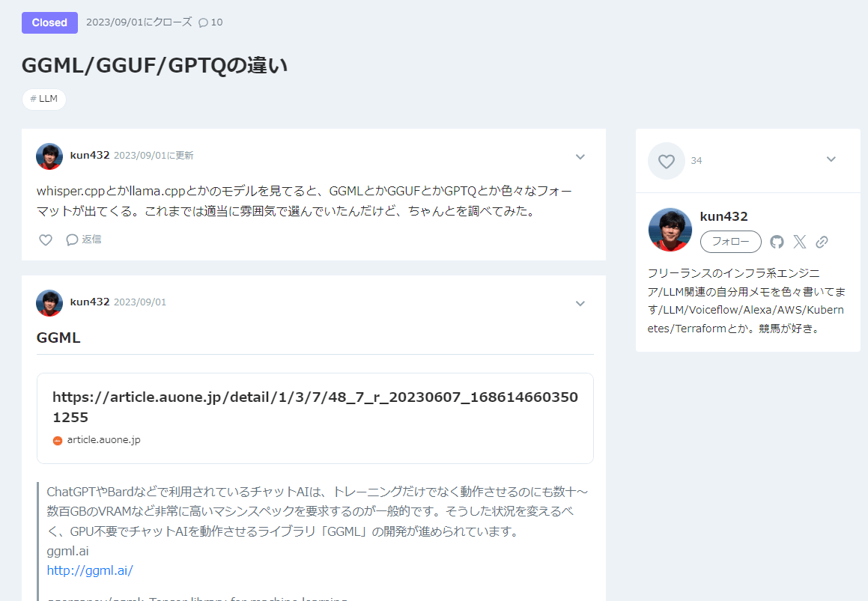
Task: Open kun432 large sidebar avatar
Action: tap(670, 230)
